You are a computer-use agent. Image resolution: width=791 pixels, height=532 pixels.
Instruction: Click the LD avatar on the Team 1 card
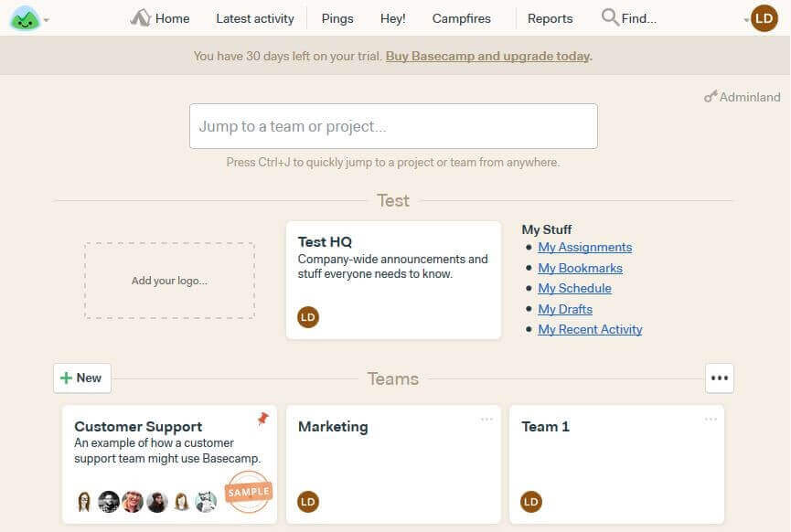point(531,502)
